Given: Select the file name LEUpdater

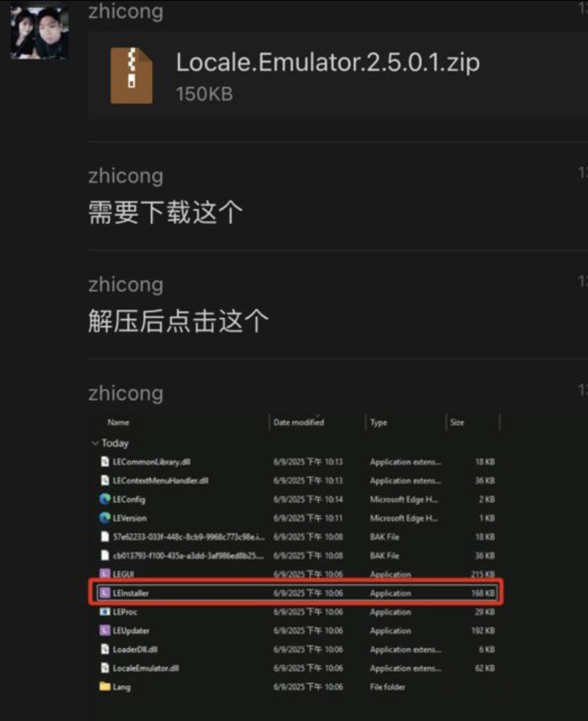Looking at the screenshot, I should pos(131,630).
